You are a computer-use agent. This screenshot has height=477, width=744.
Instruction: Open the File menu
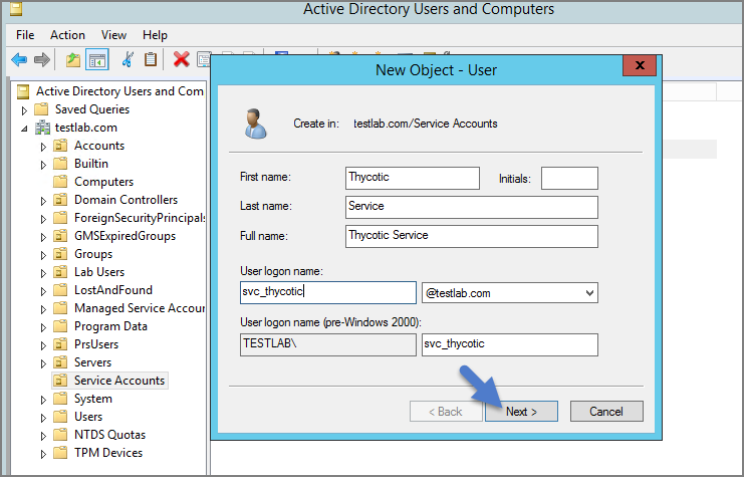[25, 35]
